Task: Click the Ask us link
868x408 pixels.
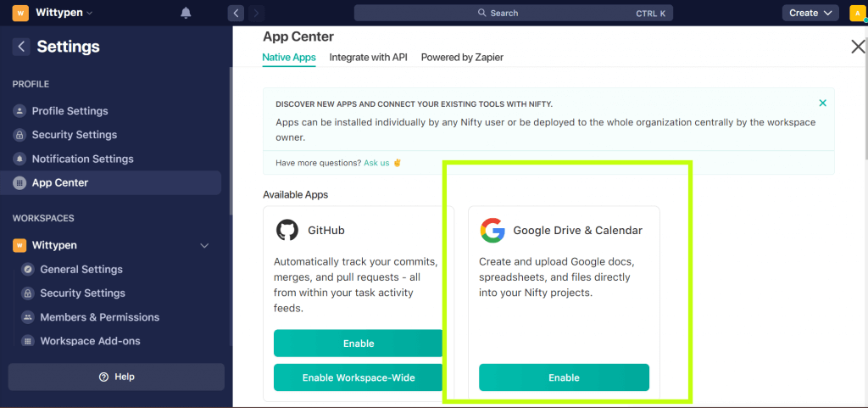Action: point(376,163)
